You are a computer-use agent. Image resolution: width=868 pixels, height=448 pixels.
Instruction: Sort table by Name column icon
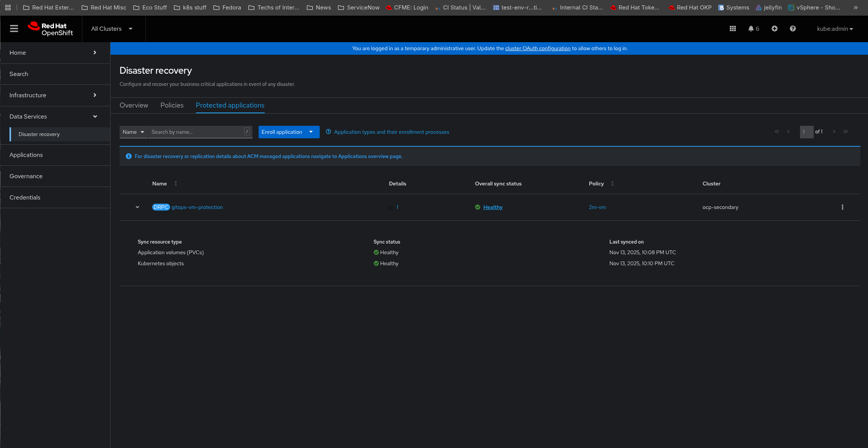coord(176,184)
